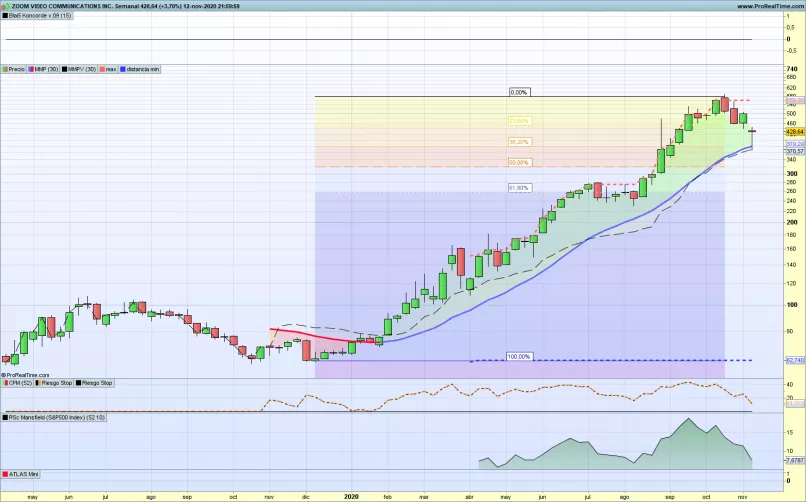This screenshot has width=806, height=502.
Task: Click the 200 value on the price axis
Action: point(792,222)
